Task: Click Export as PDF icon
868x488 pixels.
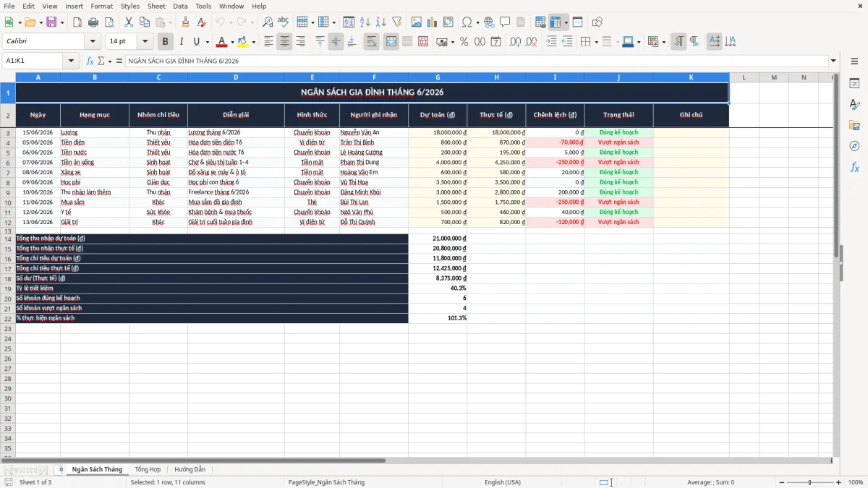Action: (x=77, y=22)
